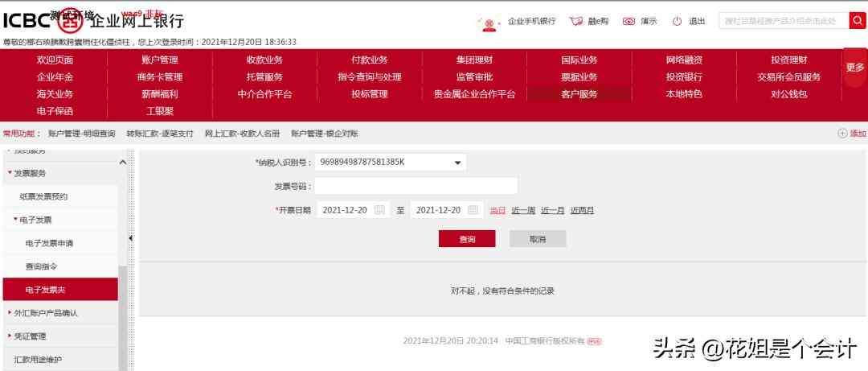Click the search magnifier icon
Image resolution: width=868 pixels, height=371 pixels.
coord(858,21)
